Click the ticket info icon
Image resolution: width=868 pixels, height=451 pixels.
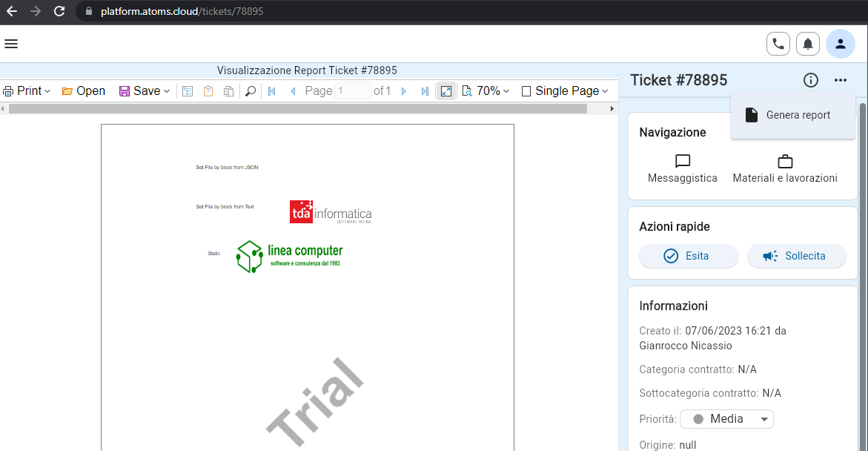pyautogui.click(x=810, y=80)
